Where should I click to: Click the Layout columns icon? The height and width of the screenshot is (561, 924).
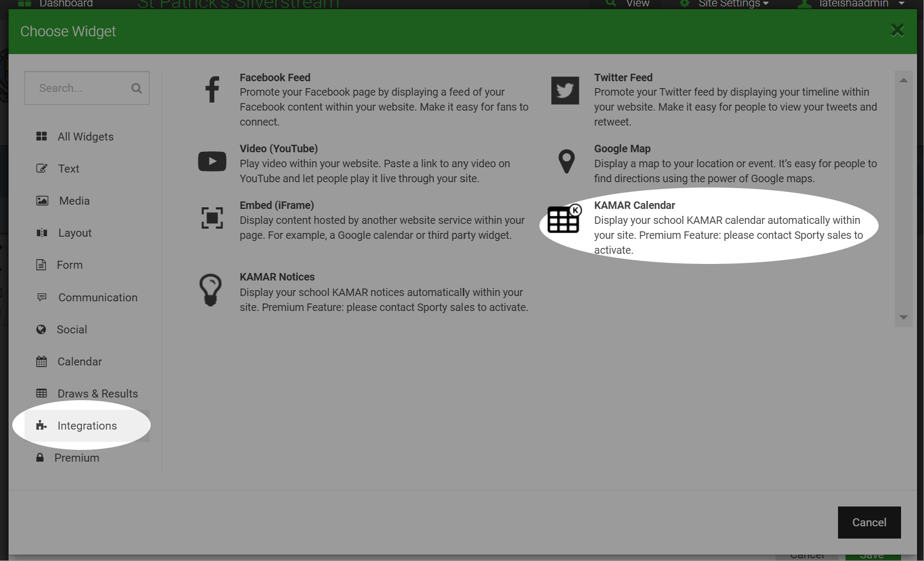click(42, 232)
